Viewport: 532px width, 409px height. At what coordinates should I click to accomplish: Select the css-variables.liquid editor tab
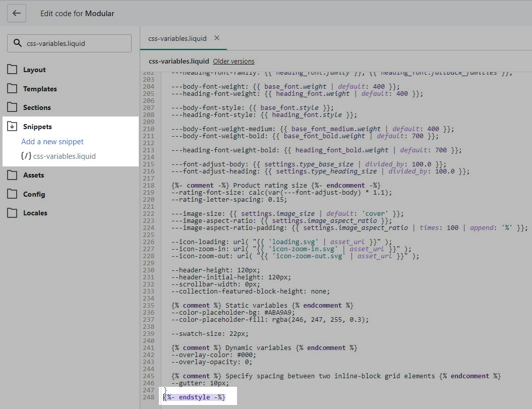[x=178, y=38]
